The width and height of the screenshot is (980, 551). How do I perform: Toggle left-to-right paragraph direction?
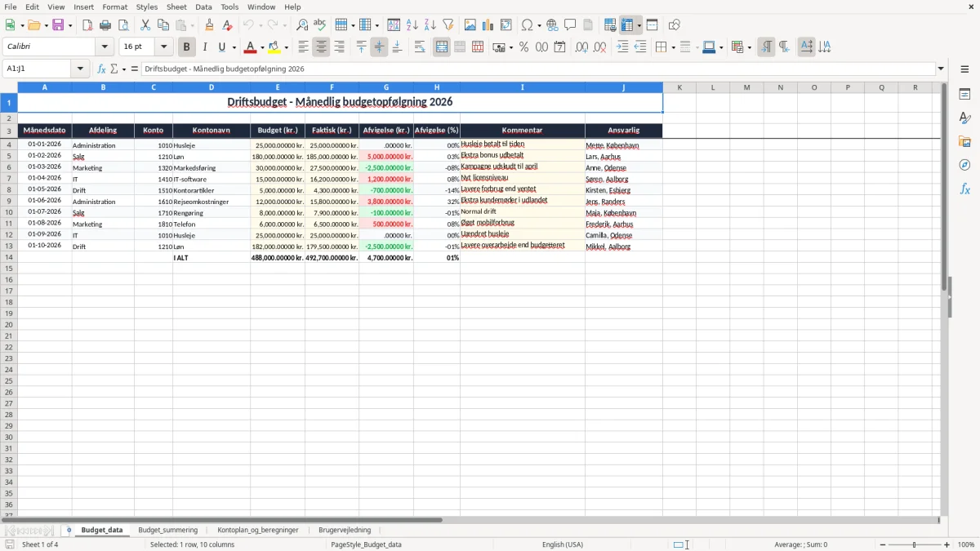click(x=766, y=47)
